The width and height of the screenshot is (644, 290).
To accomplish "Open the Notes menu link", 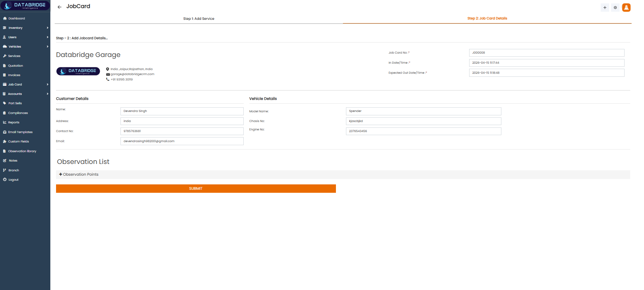I will point(13,161).
